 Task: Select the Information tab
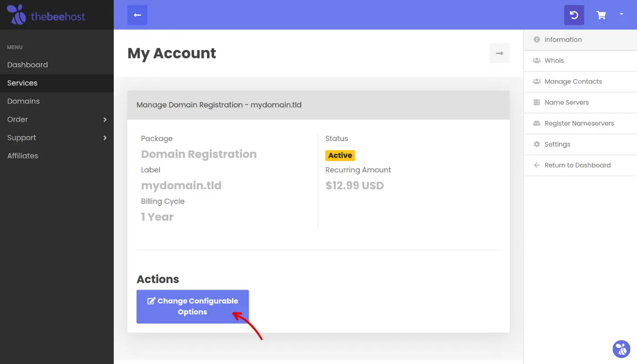(563, 40)
